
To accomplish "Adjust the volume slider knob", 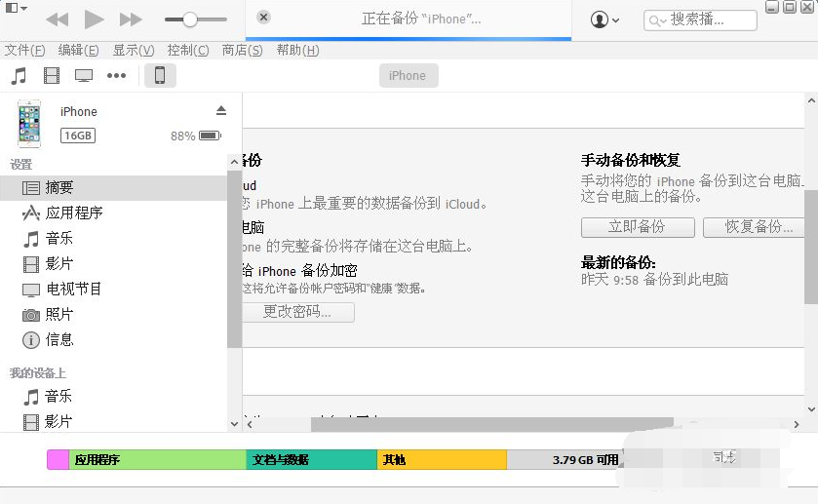I will pos(190,19).
